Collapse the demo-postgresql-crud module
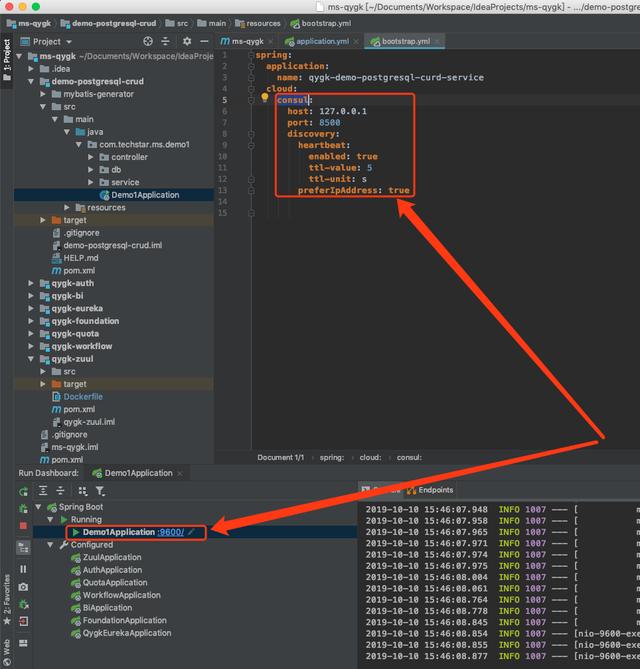Screen dimensions: 640x669 tap(31, 81)
